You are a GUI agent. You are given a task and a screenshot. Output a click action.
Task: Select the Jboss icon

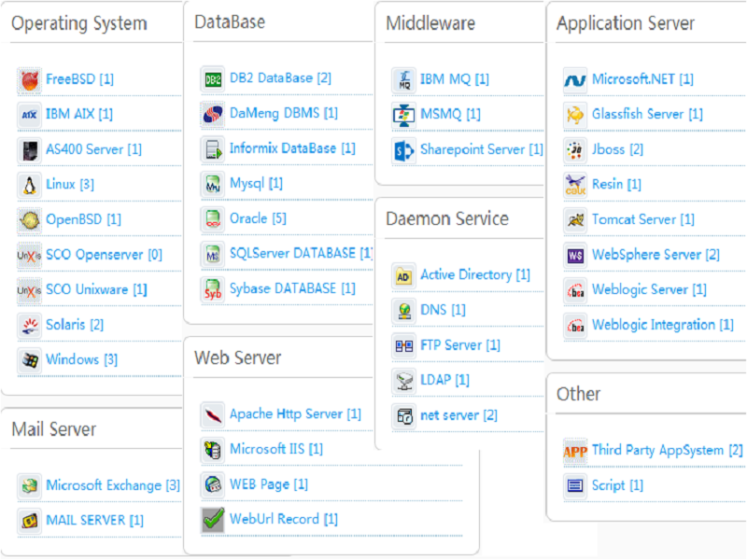(x=575, y=150)
